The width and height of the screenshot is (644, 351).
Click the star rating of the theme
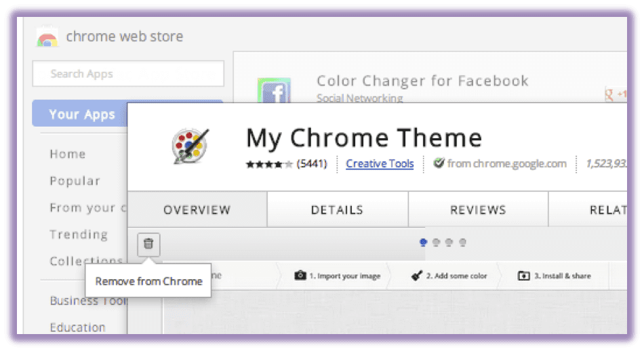[269, 165]
